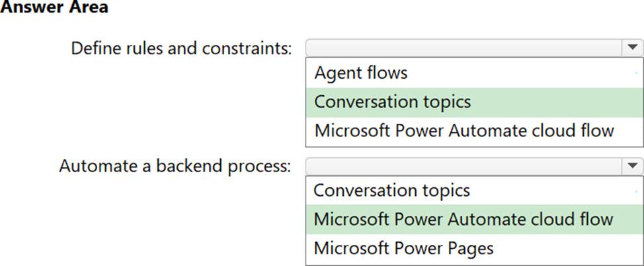
Task: Select the last option in the backend process list
Action: tap(403, 248)
